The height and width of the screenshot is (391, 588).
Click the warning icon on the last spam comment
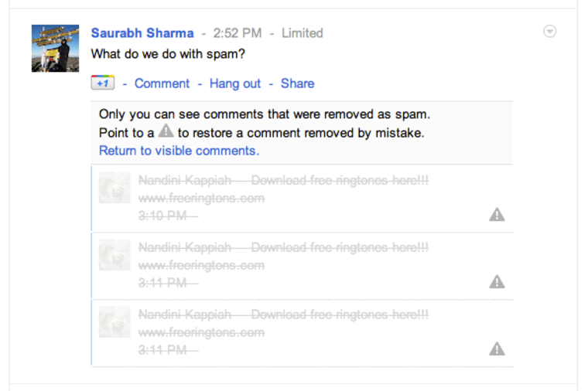497,348
